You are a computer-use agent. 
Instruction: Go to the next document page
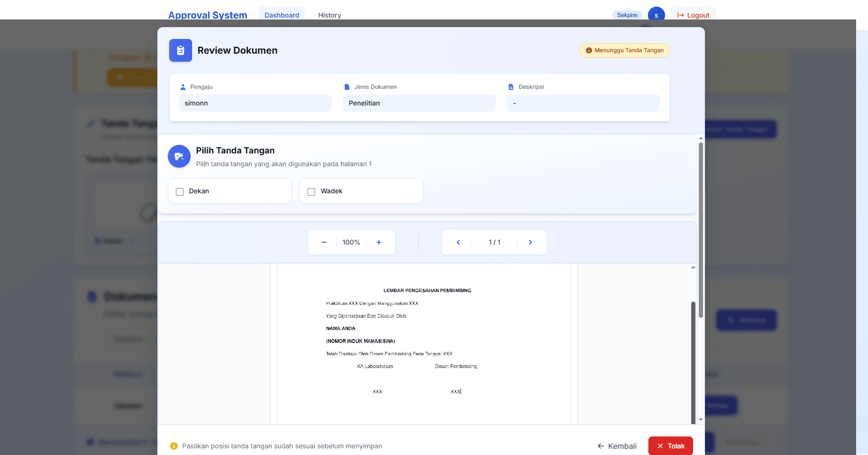[530, 242]
